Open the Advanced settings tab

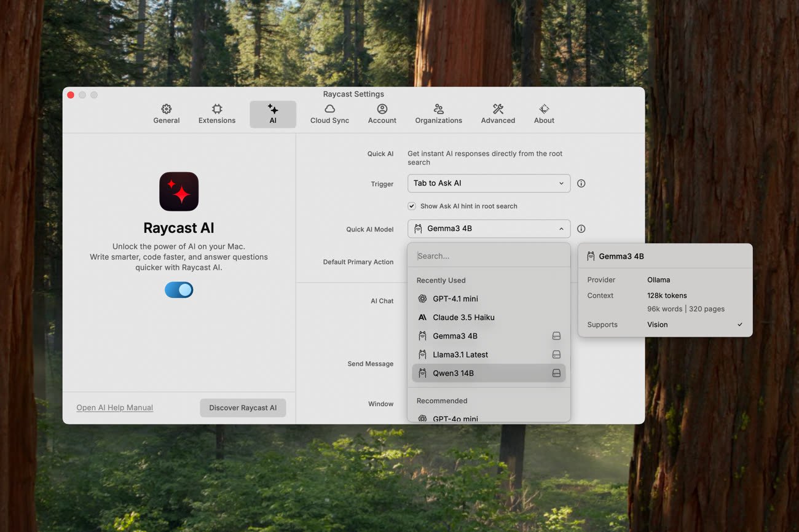498,114
